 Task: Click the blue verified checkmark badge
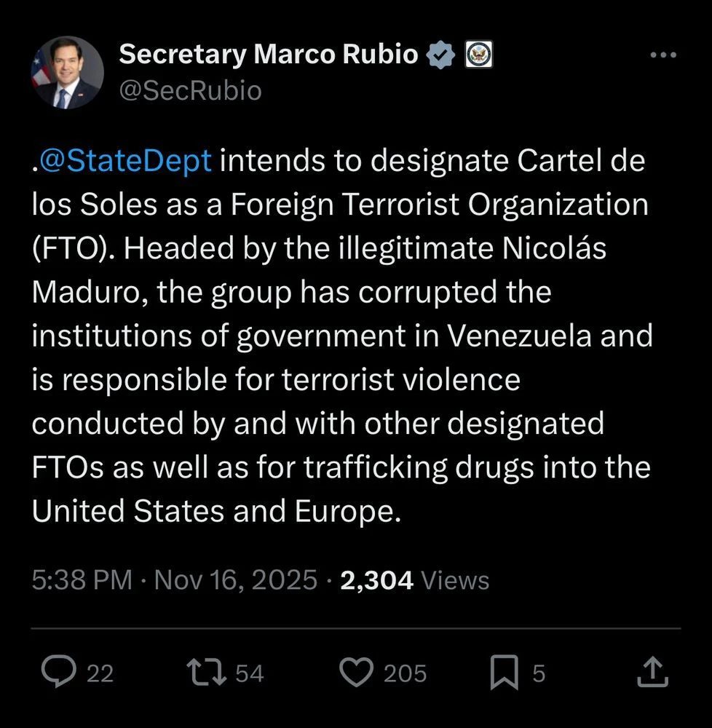(441, 55)
